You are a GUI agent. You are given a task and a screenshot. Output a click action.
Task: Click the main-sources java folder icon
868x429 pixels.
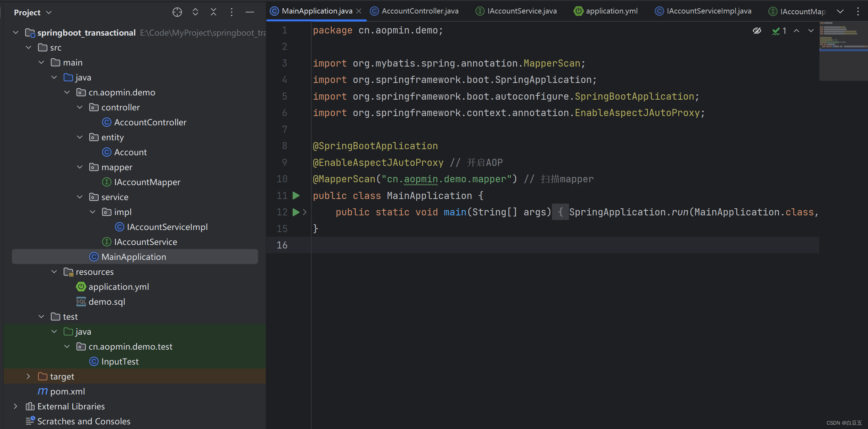[68, 77]
